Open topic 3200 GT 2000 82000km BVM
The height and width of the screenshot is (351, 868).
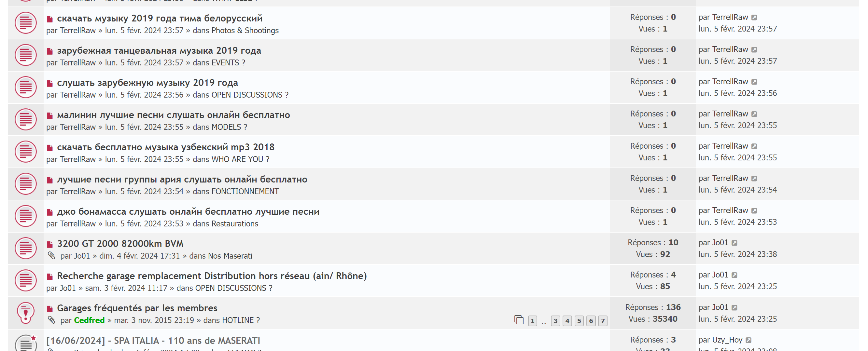tap(120, 244)
